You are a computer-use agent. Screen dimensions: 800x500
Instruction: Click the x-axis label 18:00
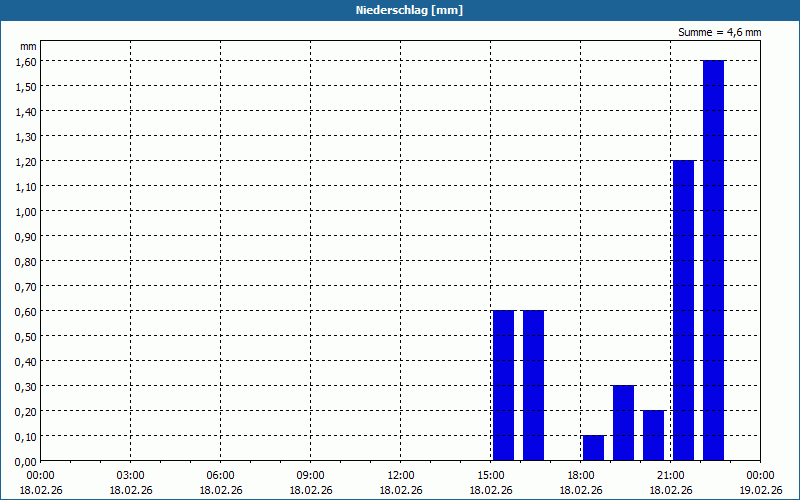tap(581, 476)
